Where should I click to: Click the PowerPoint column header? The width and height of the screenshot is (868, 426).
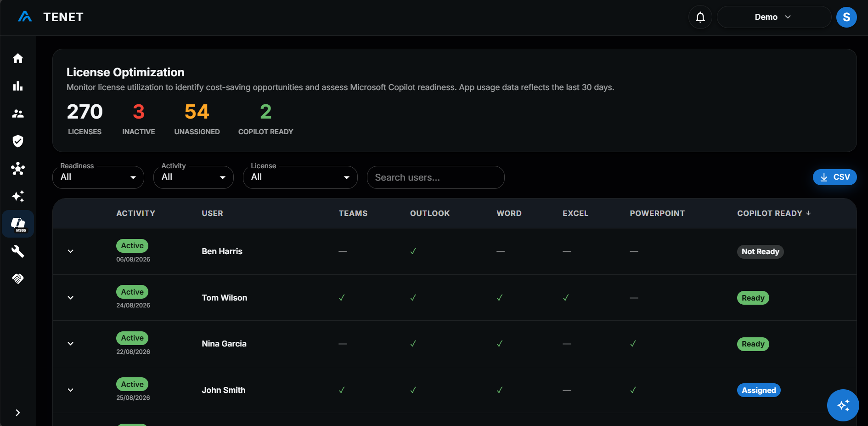pos(657,213)
